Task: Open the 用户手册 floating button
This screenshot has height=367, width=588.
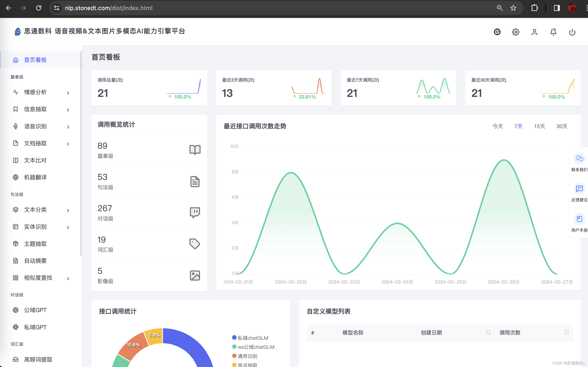Action: pos(579,223)
